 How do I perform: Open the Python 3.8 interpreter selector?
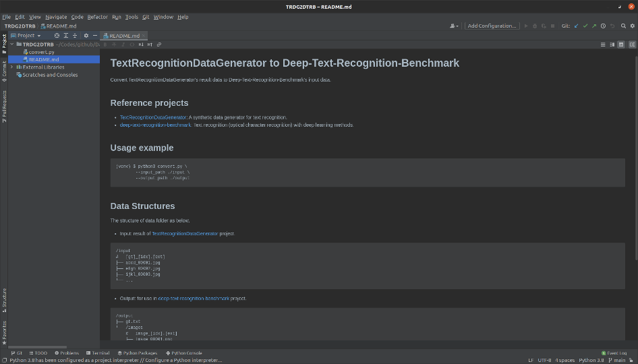tap(591, 361)
